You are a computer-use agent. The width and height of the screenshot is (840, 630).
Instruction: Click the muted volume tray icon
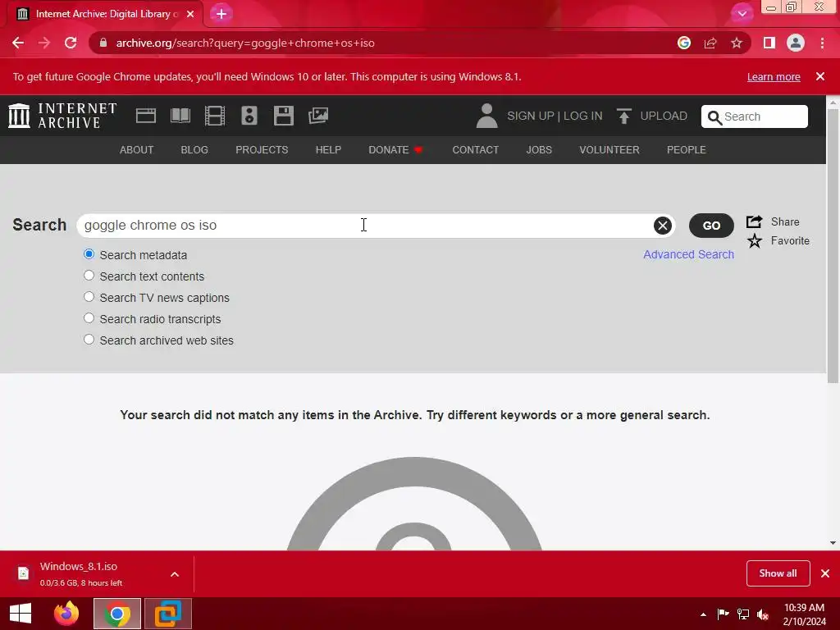click(x=763, y=614)
